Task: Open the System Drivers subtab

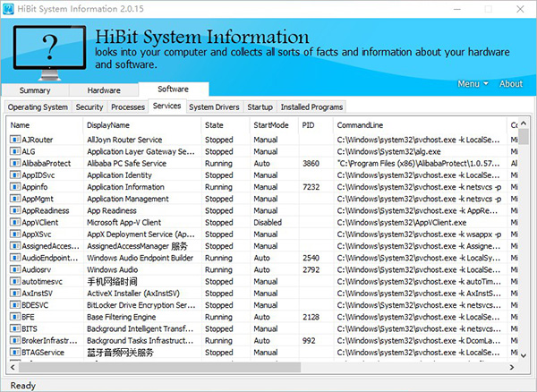Action: coord(215,107)
